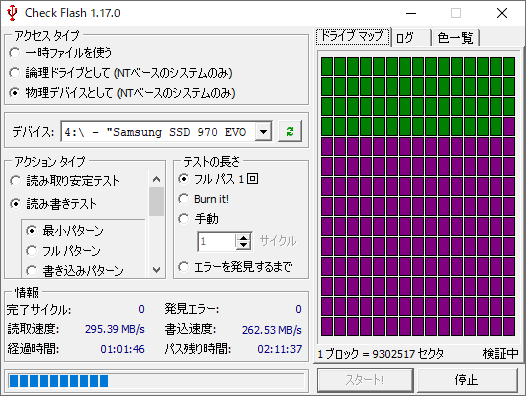Click the 295.39 MB/s read speed value
This screenshot has width=526, height=396.
click(x=114, y=329)
